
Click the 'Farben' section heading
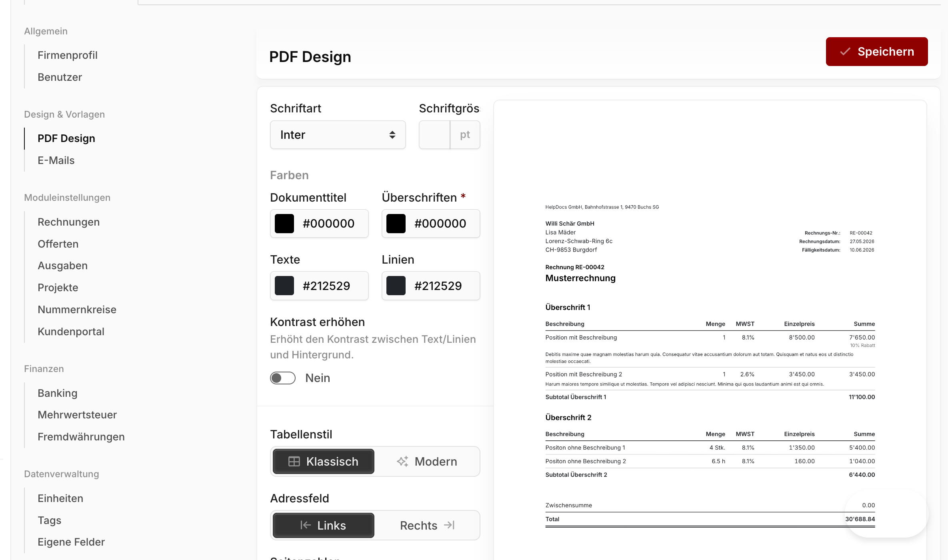pyautogui.click(x=289, y=175)
